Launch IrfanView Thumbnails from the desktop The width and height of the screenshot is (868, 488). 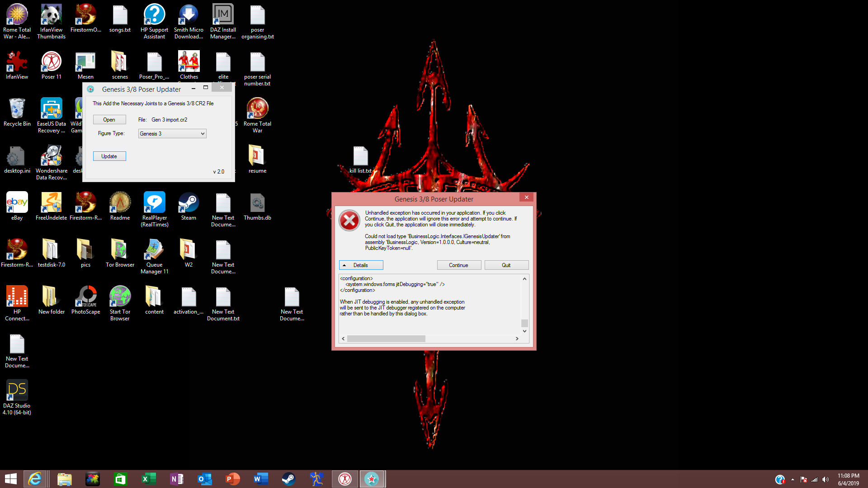[52, 21]
